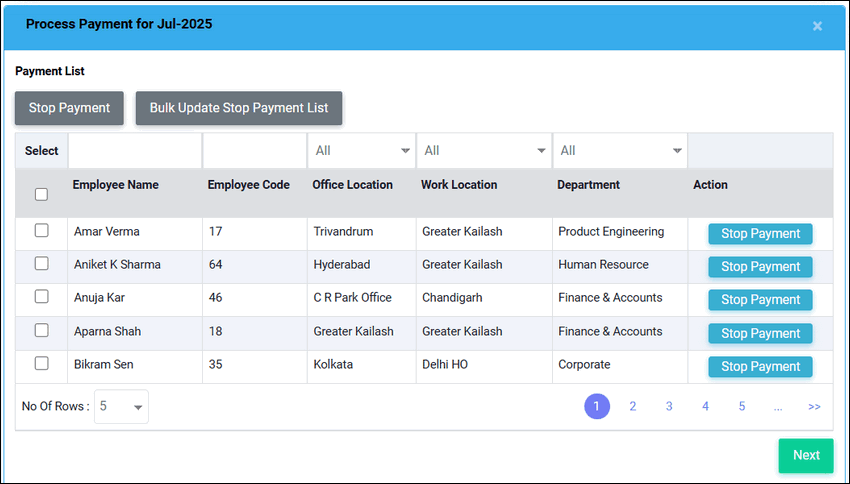Jump to page 5 in pagination
The width and height of the screenshot is (850, 484).
742,406
